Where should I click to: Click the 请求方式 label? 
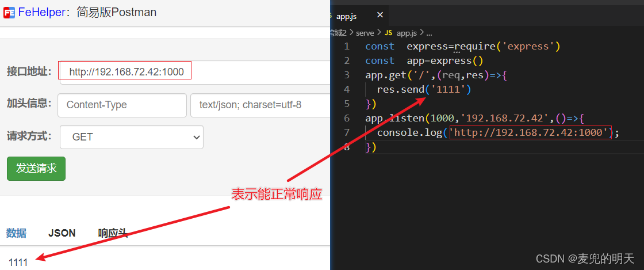click(x=29, y=136)
